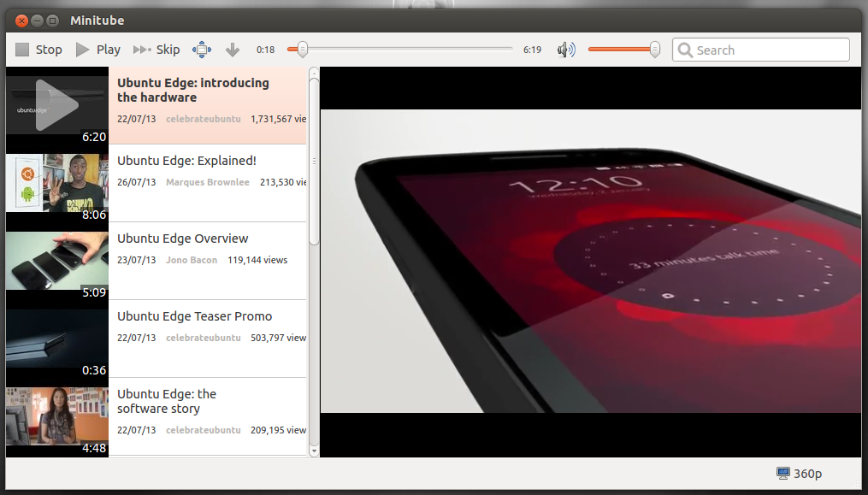
Task: Click the Marques Brownlee 8:06 thumbnail
Action: [x=57, y=183]
